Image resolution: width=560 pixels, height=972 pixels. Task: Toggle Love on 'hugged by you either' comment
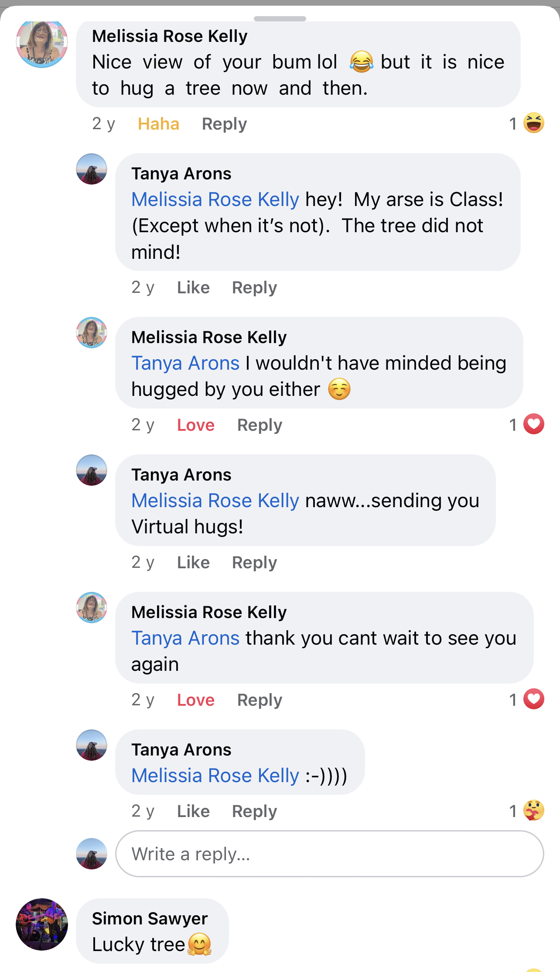[x=196, y=425]
